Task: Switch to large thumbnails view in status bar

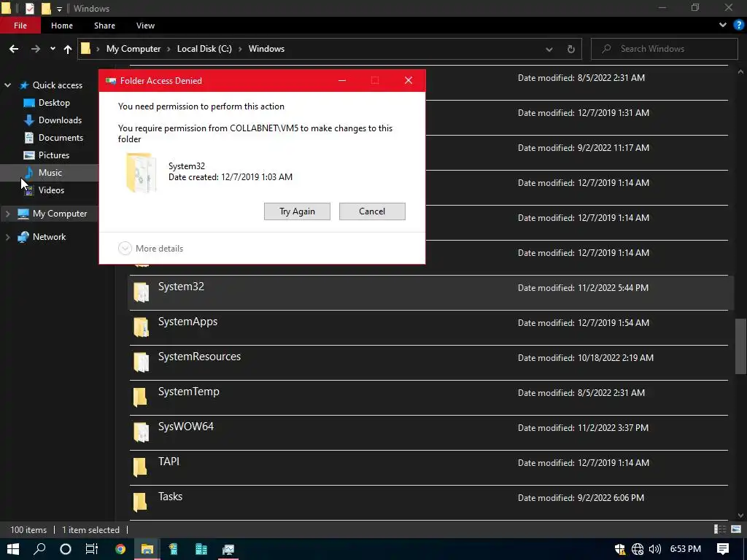Action: point(736,529)
